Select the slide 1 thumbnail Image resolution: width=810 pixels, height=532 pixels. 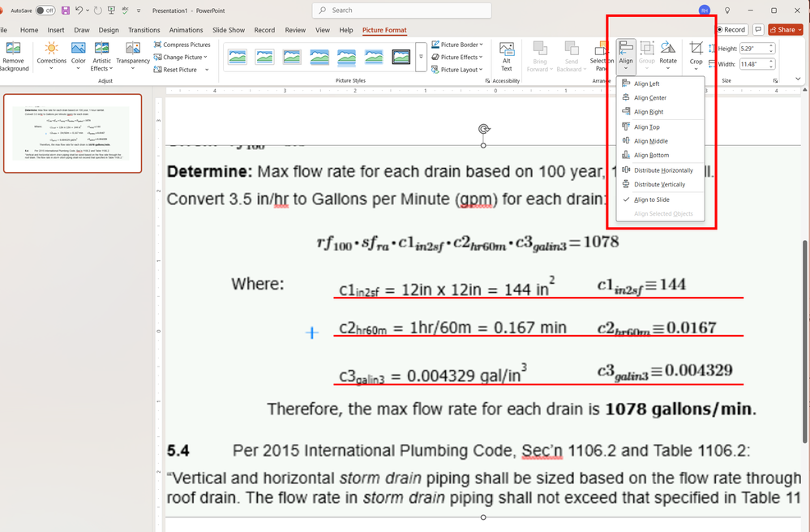(72, 133)
